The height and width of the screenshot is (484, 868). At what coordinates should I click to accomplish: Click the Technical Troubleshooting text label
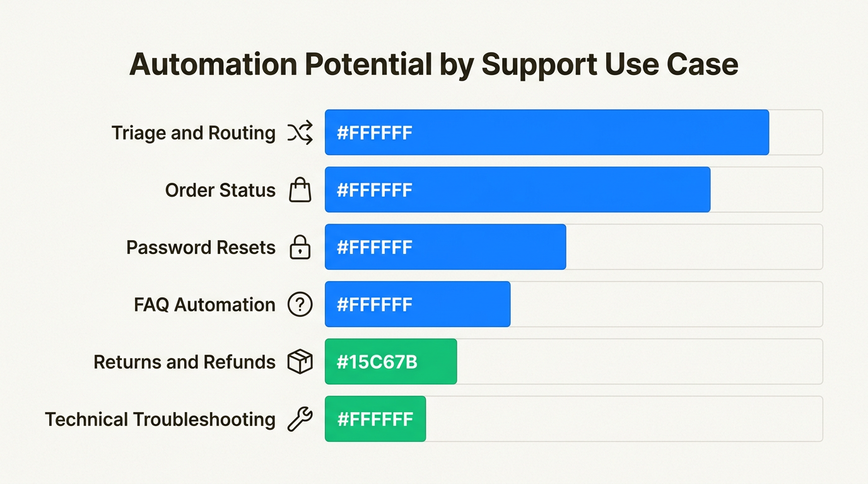coord(160,419)
